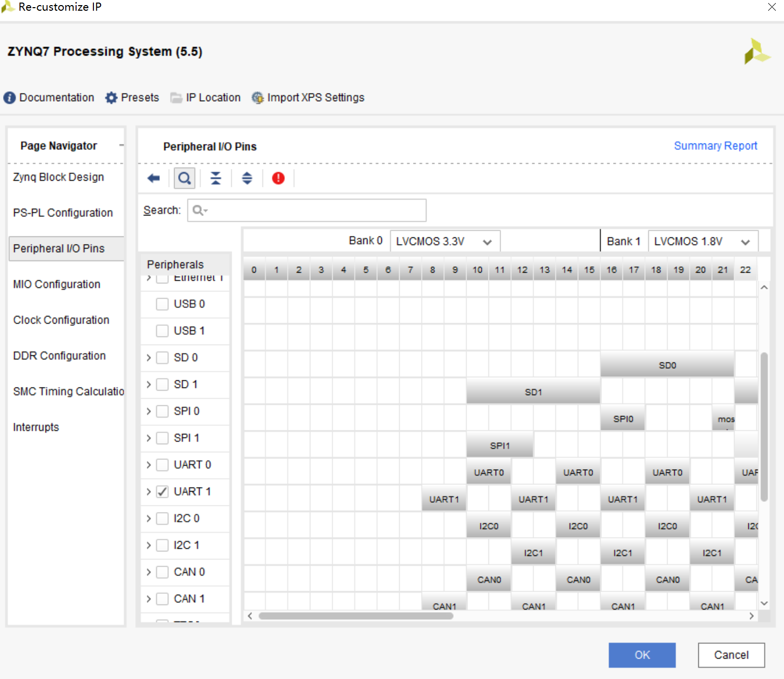Screen dimensions: 784x679
Task: Select the SPI0 pin block
Action: [x=623, y=419]
